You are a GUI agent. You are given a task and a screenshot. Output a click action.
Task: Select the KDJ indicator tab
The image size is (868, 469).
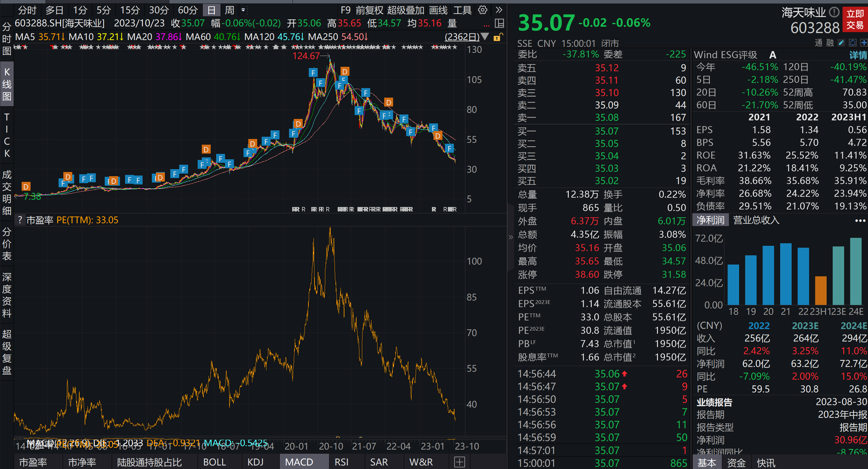(x=255, y=462)
